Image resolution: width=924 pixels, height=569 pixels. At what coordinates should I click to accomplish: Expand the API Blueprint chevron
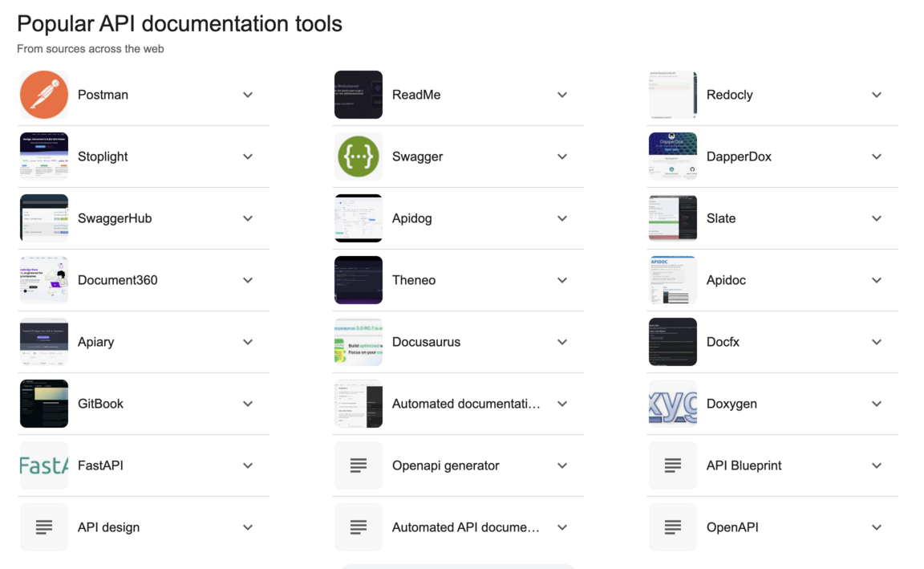pos(877,465)
